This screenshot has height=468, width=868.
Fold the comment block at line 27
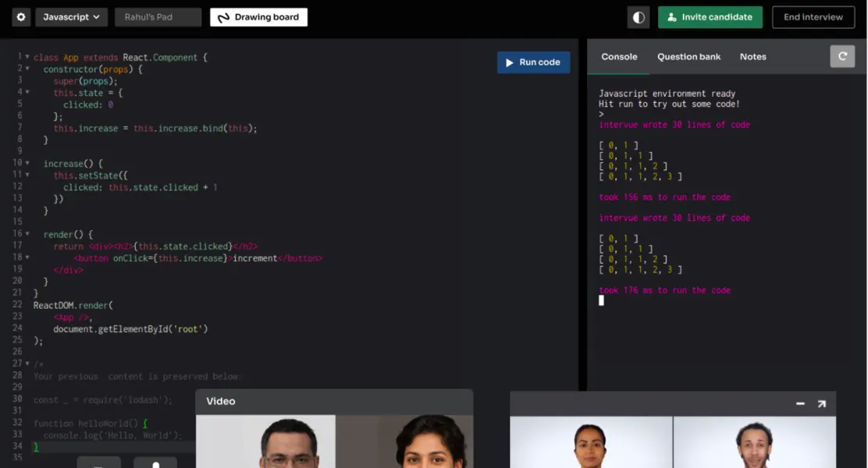pos(27,363)
